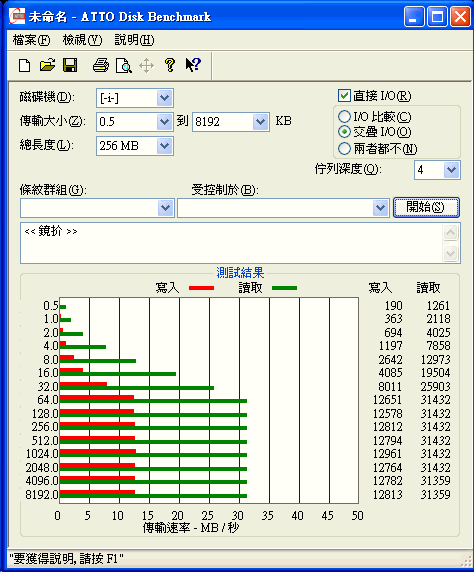Click the 開始 start button
Viewport: 474px width, 572px height.
(426, 207)
